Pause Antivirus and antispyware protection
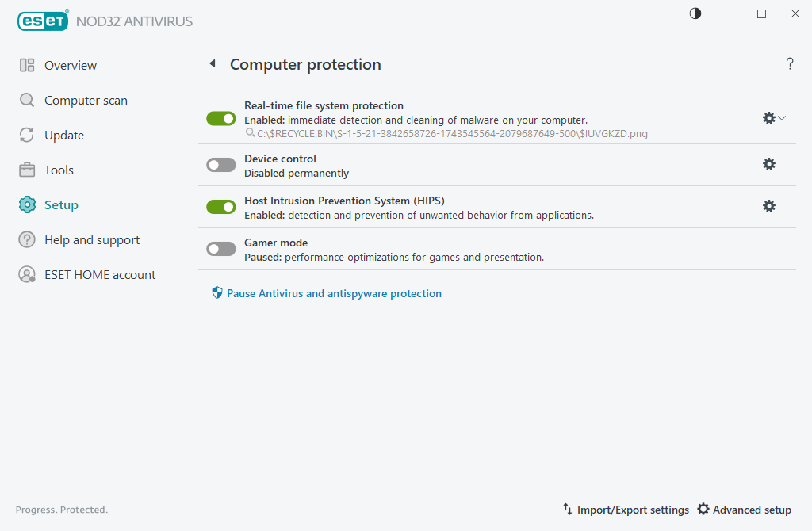Viewport: 812px width, 531px height. tap(333, 294)
